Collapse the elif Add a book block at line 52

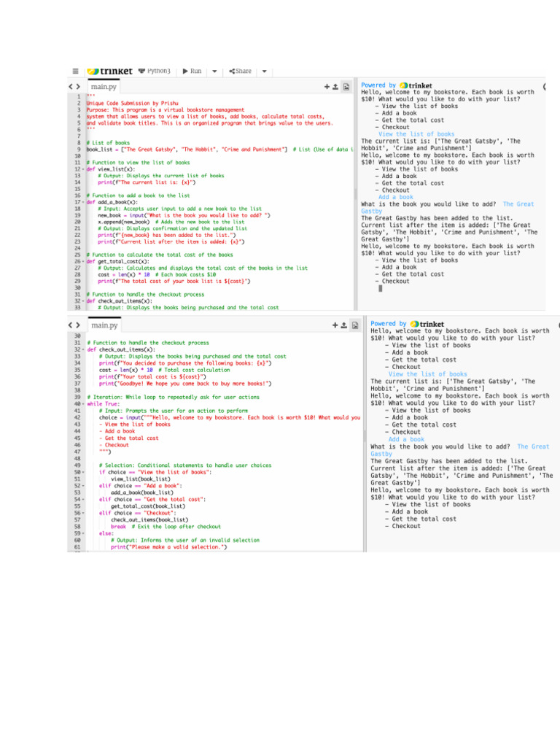83,486
